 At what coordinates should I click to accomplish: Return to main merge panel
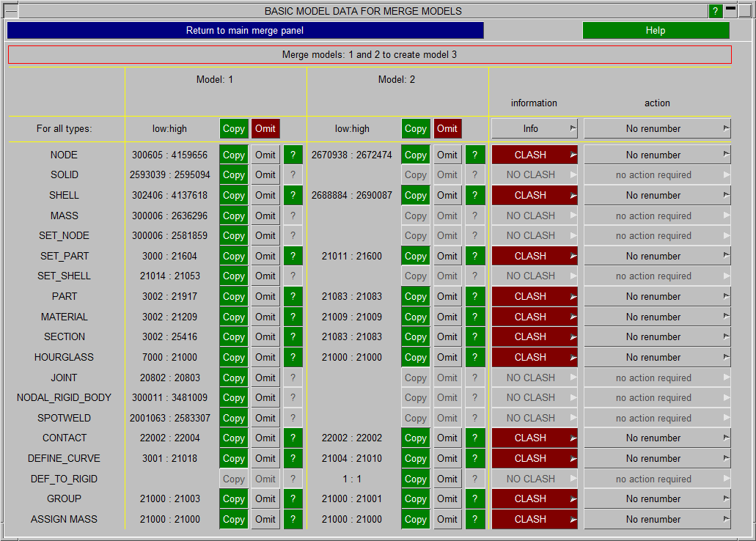tap(245, 30)
